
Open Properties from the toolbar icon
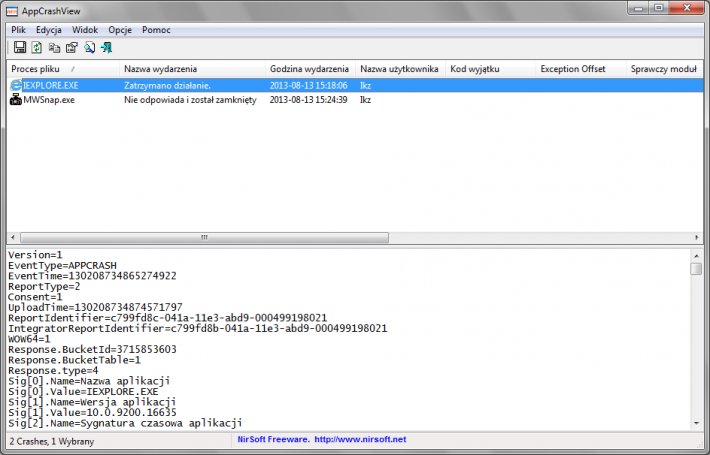click(x=72, y=48)
